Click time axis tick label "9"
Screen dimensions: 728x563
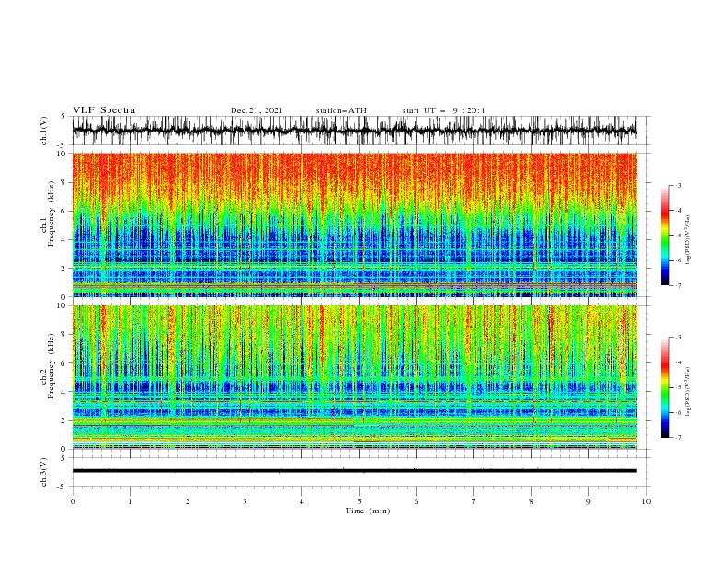coord(588,501)
